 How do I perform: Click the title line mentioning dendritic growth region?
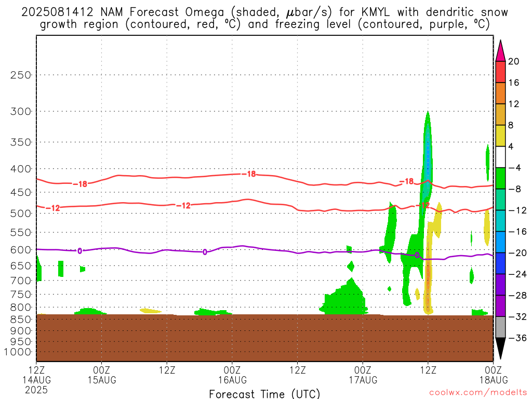264,24
